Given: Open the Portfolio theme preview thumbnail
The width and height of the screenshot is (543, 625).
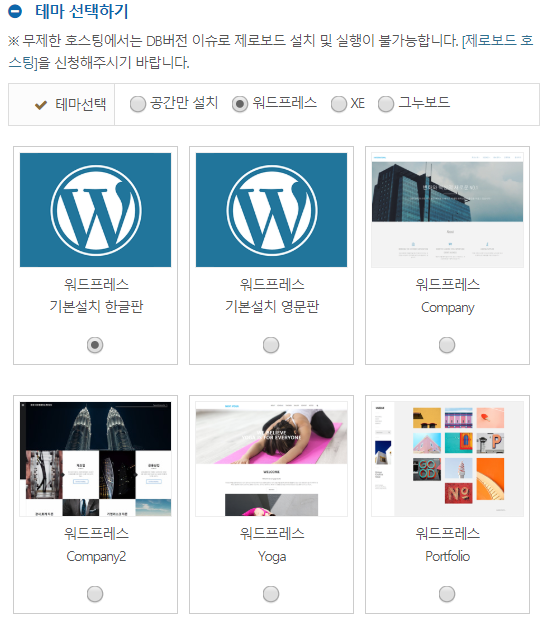Looking at the screenshot, I should [447, 459].
